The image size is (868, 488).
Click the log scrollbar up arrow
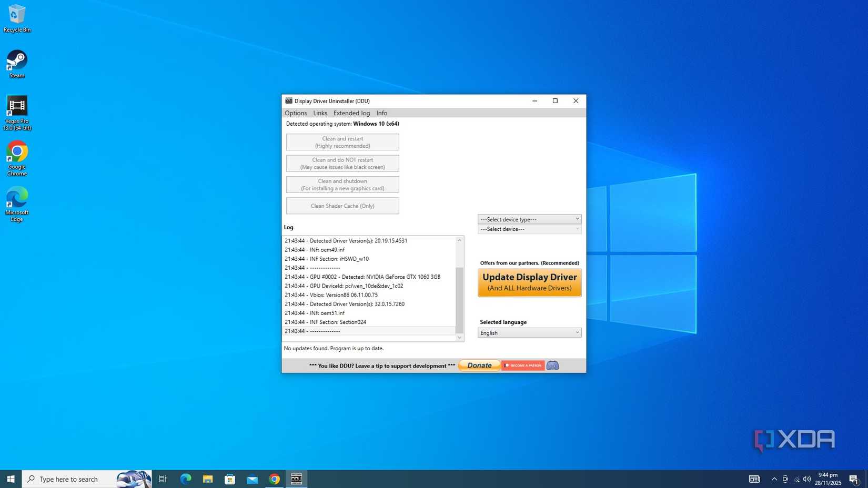pos(459,240)
